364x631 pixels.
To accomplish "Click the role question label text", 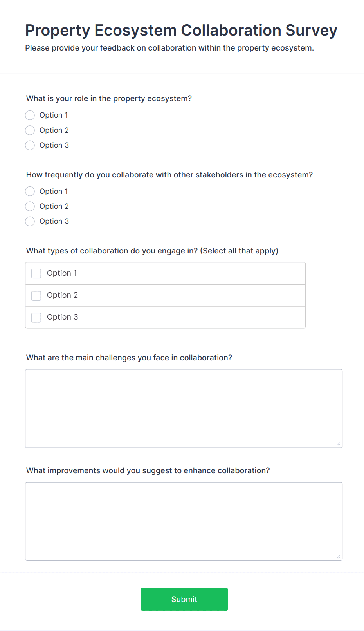I will tap(109, 98).
